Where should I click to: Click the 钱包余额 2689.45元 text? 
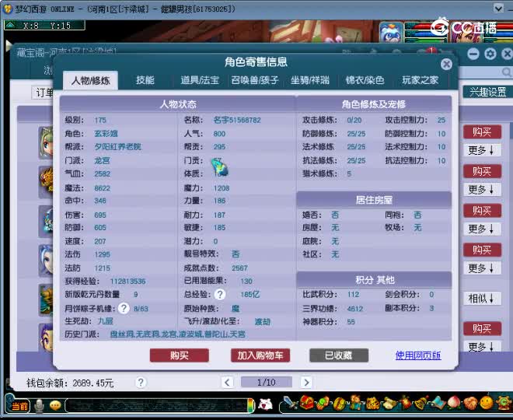tap(70, 383)
